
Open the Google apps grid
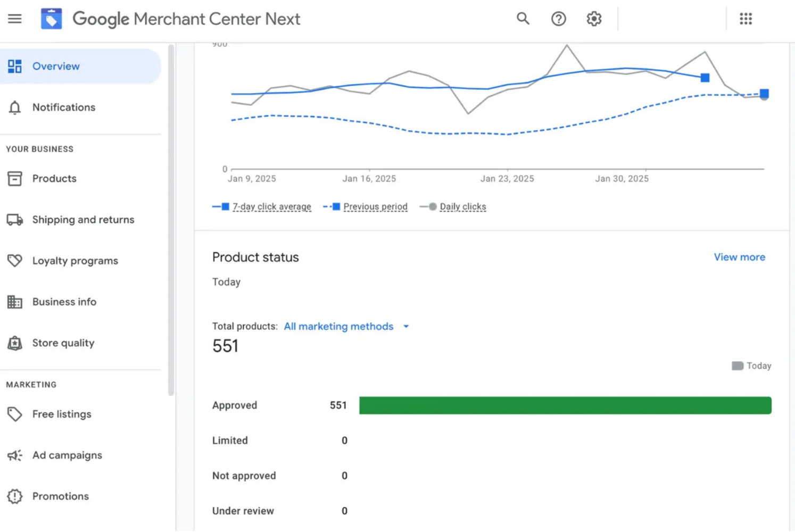[746, 19]
